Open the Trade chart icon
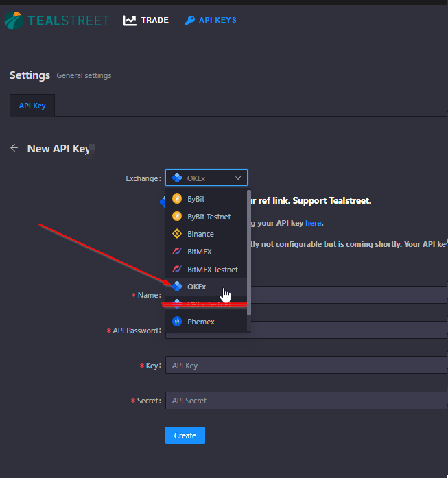The height and width of the screenshot is (478, 448). coord(130,21)
